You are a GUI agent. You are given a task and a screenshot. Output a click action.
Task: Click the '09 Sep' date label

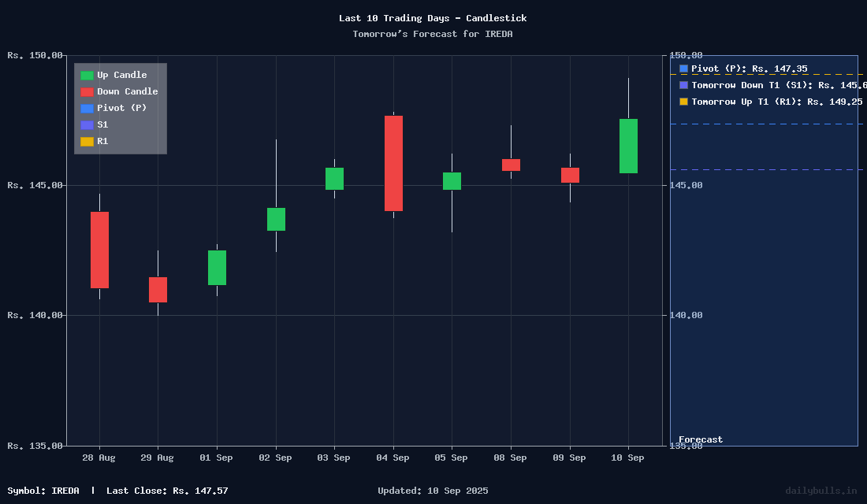[569, 458]
